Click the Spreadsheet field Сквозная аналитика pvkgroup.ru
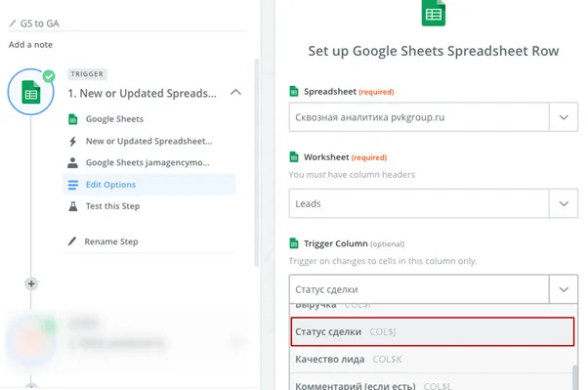588x390 pixels. point(419,117)
